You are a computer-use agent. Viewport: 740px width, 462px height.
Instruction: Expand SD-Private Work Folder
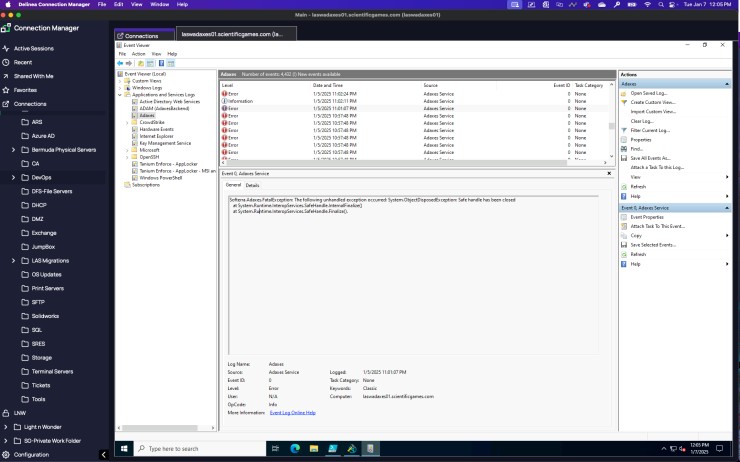click(x=6, y=441)
